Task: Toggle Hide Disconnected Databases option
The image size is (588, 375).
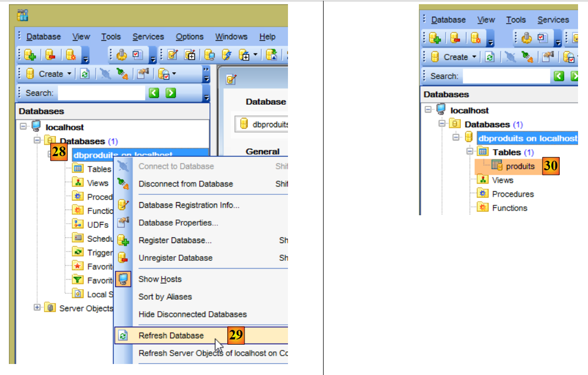Action: pyautogui.click(x=192, y=314)
